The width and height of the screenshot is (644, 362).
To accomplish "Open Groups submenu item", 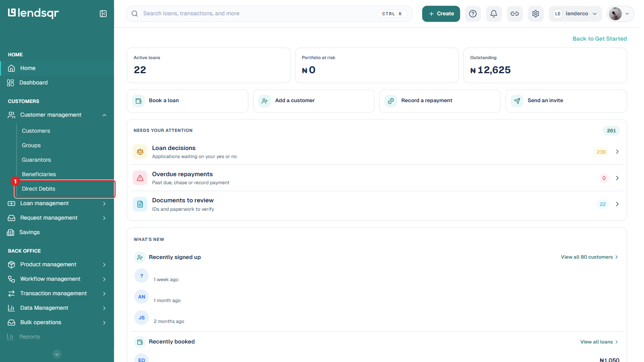I will click(31, 146).
